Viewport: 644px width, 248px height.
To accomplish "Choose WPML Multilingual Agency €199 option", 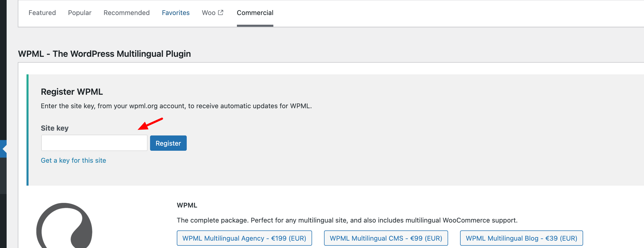I will 244,238.
